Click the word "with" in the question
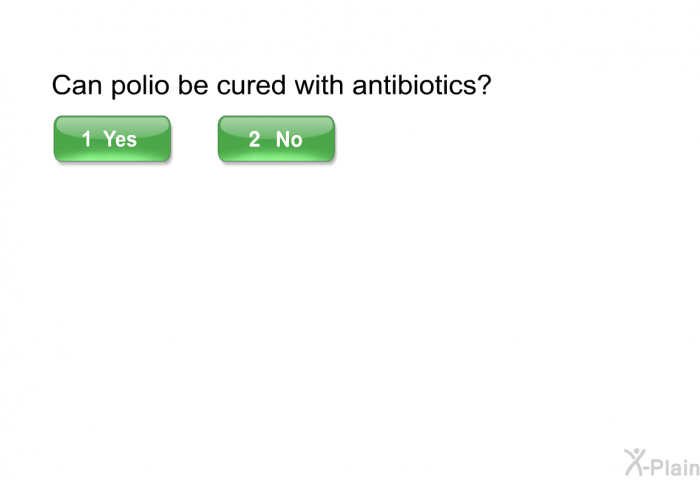This screenshot has width=700, height=480. pyautogui.click(x=319, y=84)
